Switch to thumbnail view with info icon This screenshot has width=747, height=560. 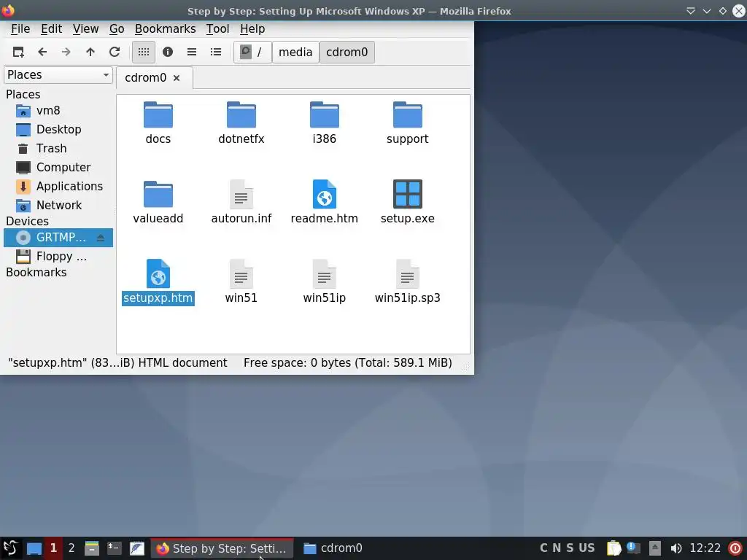168,52
